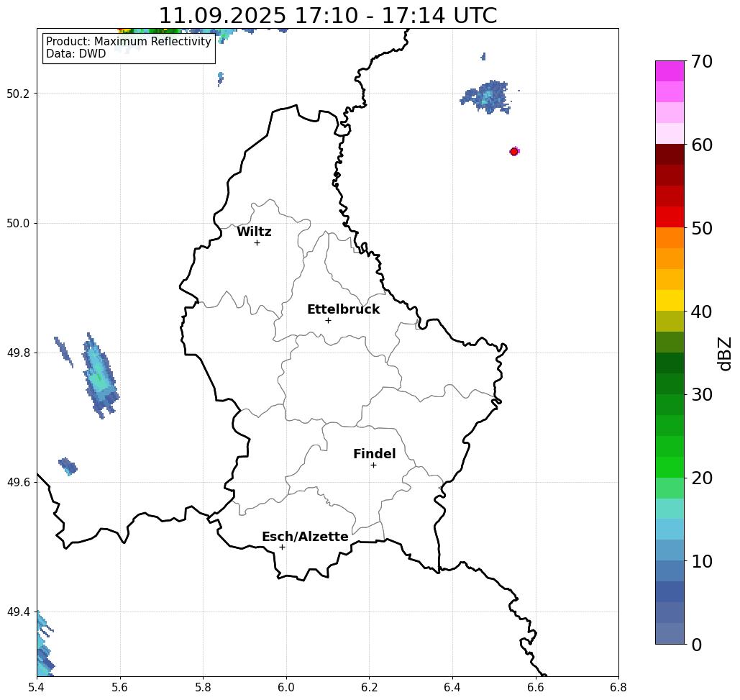This screenshot has height=700, width=740.
Task: Click the magenta 70 dBZ colorbar swatch
Action: (x=670, y=71)
